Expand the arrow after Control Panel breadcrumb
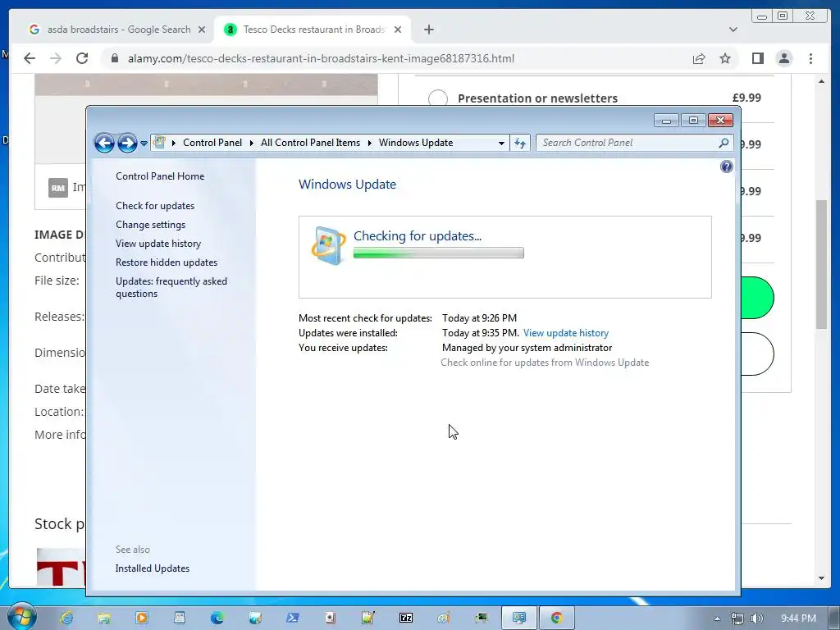Screen dimensions: 840x630 pyautogui.click(x=251, y=143)
